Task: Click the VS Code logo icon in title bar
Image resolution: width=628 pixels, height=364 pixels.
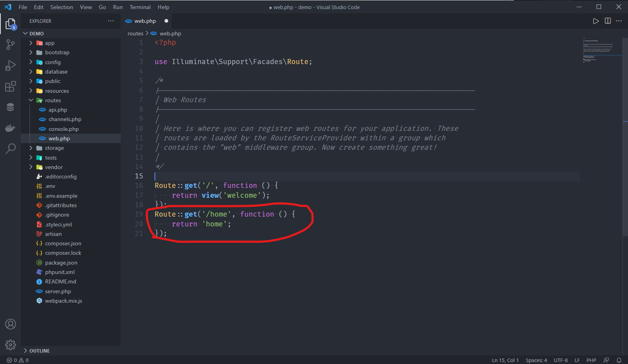Action: tap(8, 7)
